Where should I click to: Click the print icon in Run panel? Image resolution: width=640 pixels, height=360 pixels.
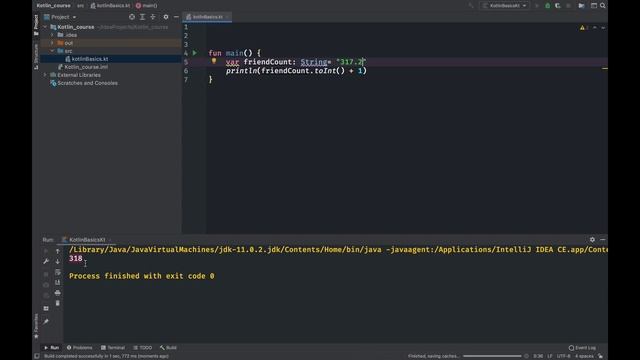click(x=58, y=293)
